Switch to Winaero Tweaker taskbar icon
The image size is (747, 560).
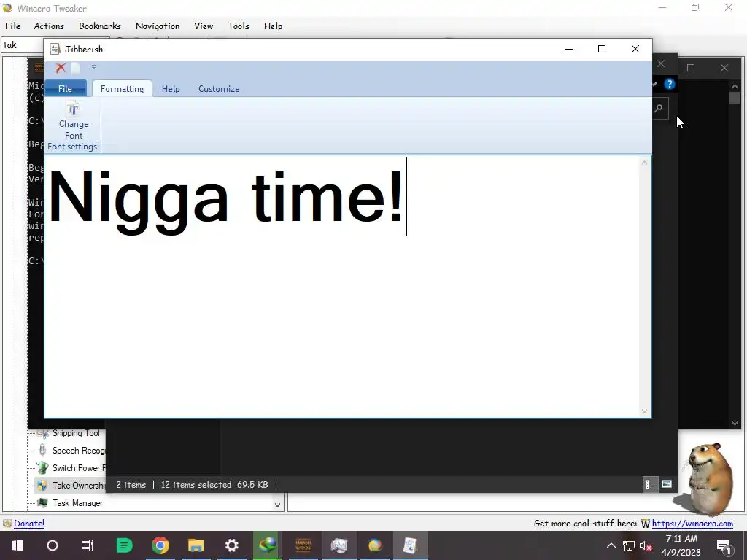[x=375, y=545]
